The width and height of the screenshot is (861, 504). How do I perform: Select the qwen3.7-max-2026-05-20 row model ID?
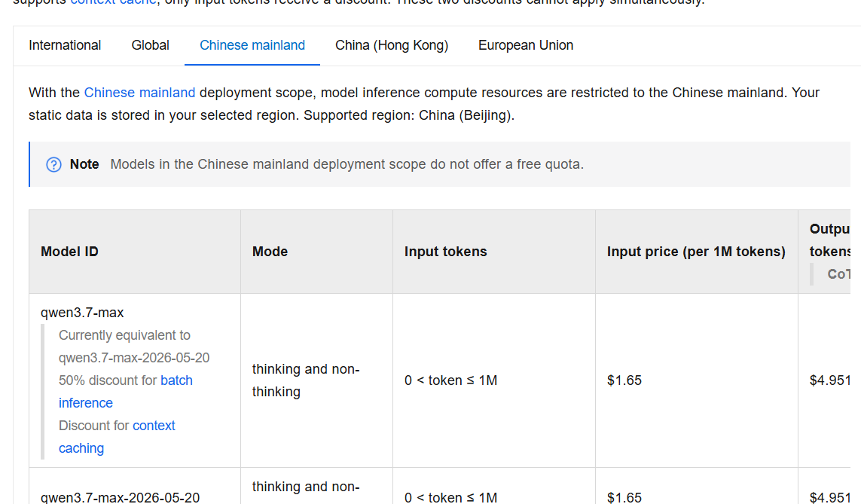point(120,497)
